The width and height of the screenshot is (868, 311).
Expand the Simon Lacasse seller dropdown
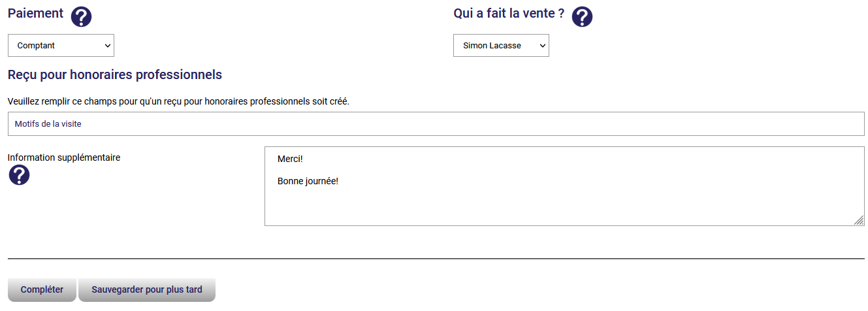501,46
